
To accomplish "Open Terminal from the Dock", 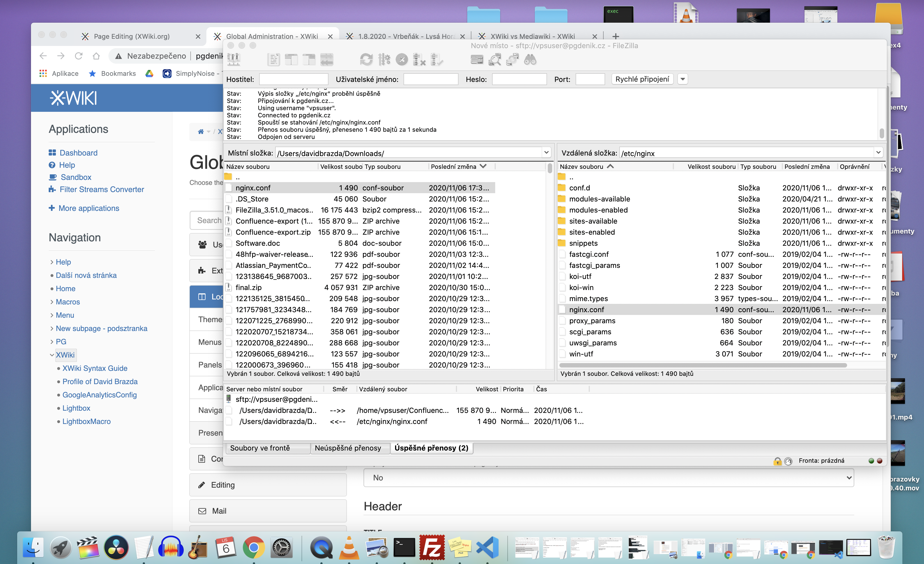I will tap(404, 547).
